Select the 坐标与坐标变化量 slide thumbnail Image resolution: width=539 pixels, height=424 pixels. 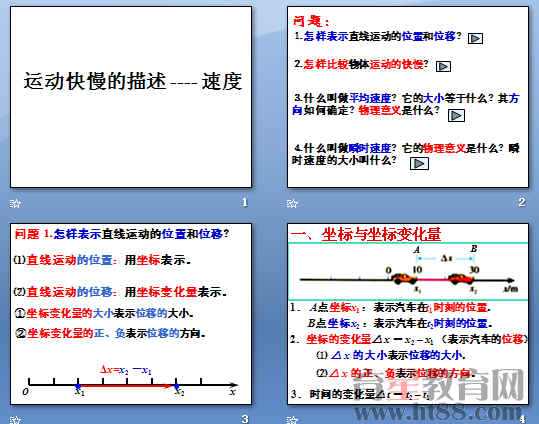coord(408,314)
